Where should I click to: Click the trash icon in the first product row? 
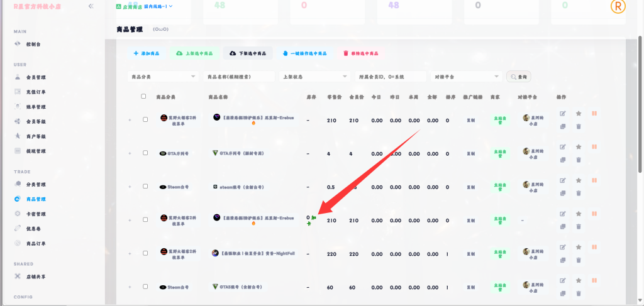tap(578, 126)
